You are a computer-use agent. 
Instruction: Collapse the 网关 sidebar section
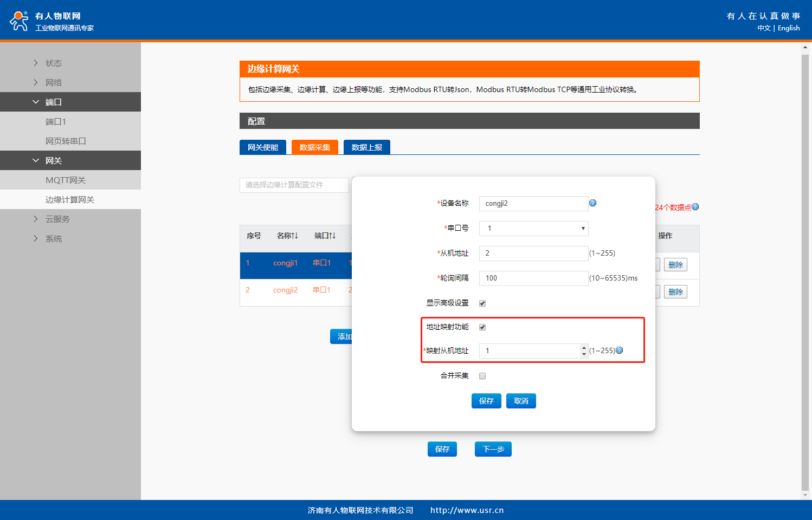(53, 160)
